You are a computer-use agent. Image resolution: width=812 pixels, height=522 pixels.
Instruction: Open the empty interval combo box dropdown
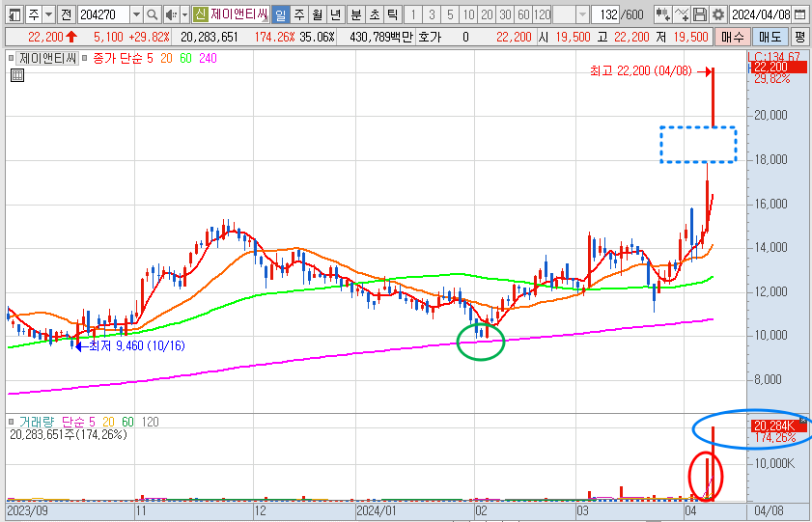582,14
